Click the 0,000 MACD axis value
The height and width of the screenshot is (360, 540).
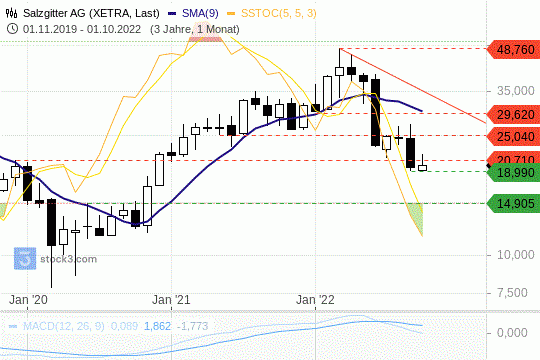point(512,333)
